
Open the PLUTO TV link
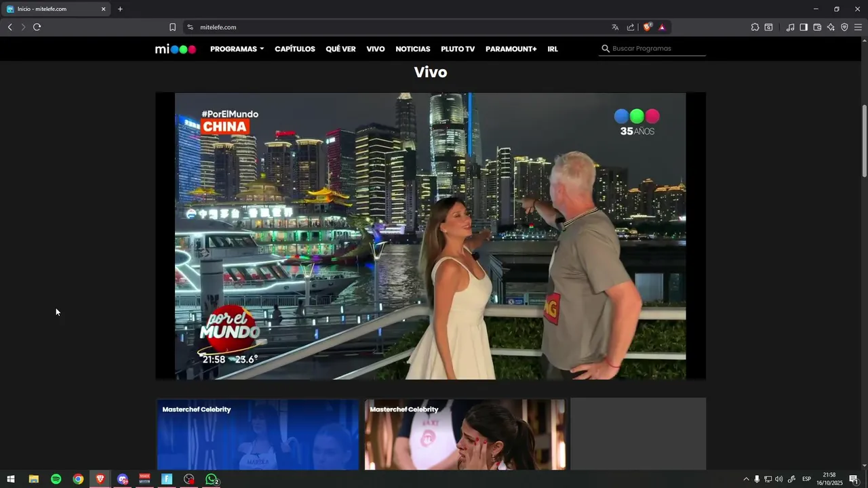(x=458, y=49)
